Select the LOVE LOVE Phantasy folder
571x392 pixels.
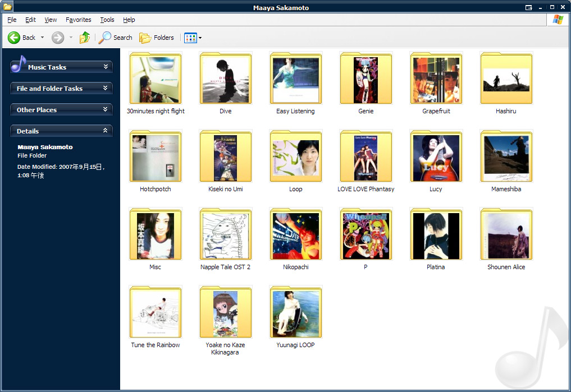point(366,161)
